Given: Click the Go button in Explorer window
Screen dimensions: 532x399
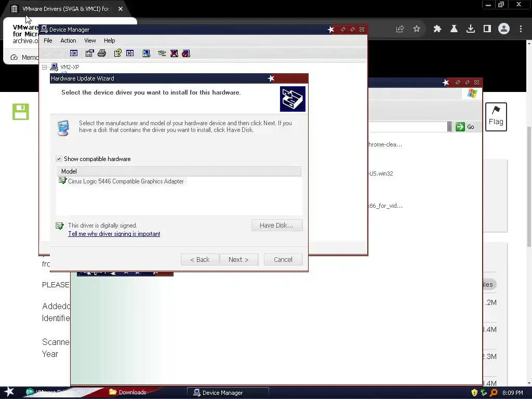Looking at the screenshot, I should point(465,127).
